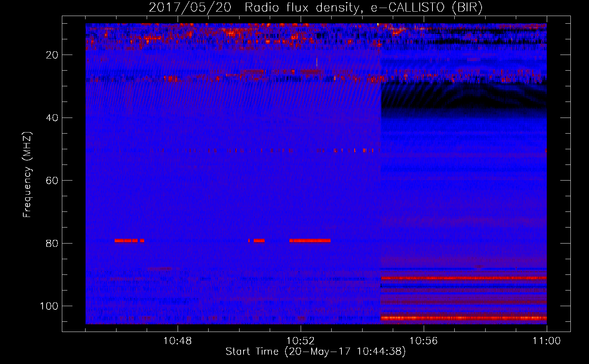Click the '20' frequency tick label
The image size is (589, 364).
(x=52, y=55)
